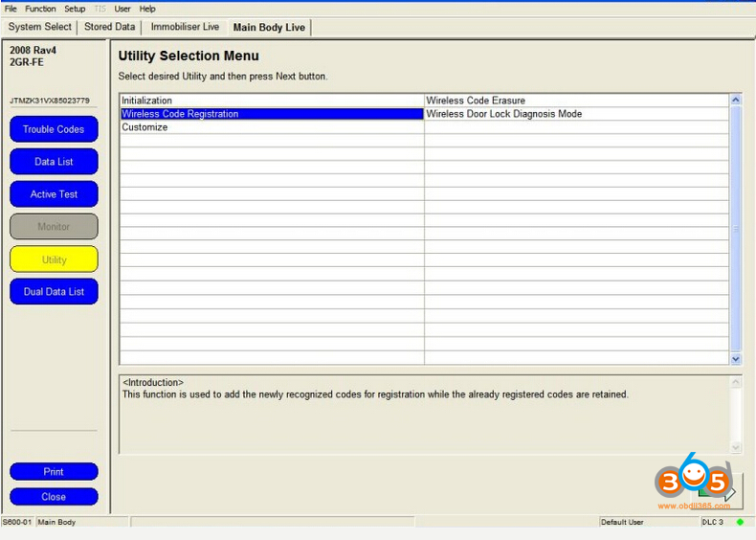
Task: Click the Print button
Action: 54,471
